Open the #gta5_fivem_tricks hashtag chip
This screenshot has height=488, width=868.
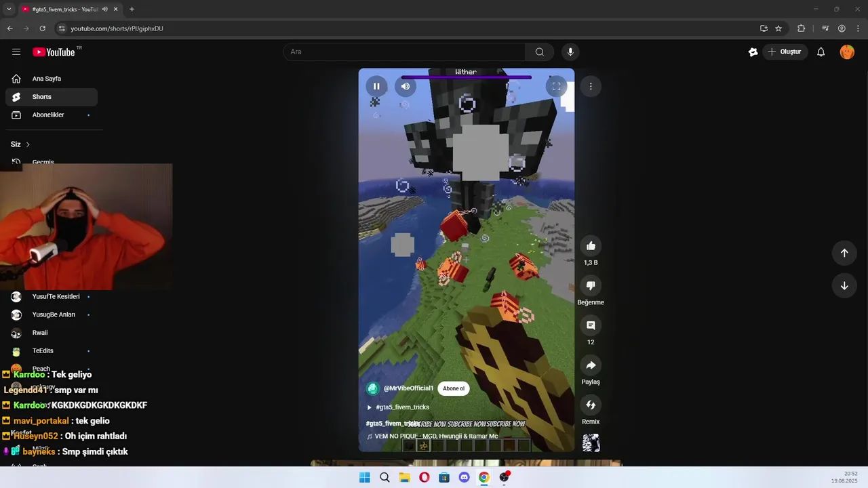(x=398, y=407)
